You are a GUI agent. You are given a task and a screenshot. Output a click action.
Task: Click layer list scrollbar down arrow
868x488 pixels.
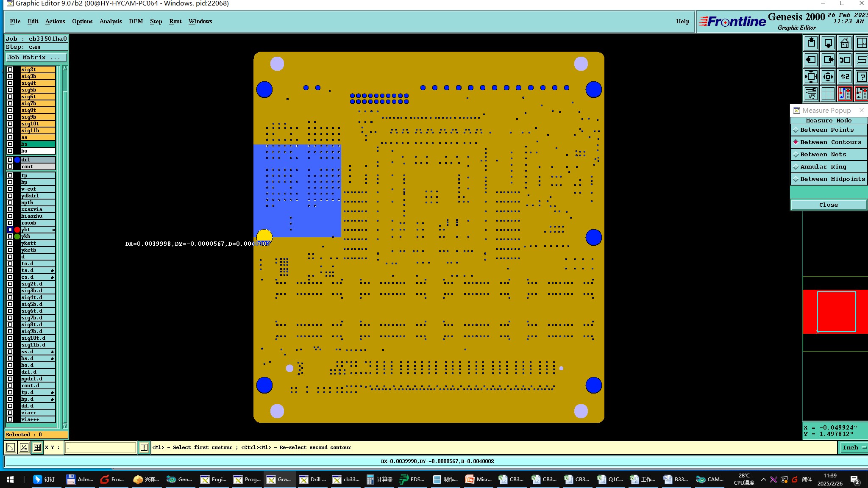click(65, 425)
